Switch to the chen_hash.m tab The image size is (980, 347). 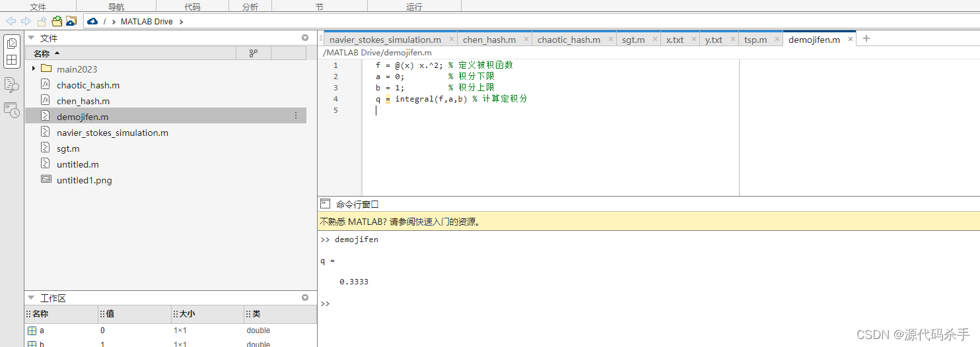click(489, 40)
